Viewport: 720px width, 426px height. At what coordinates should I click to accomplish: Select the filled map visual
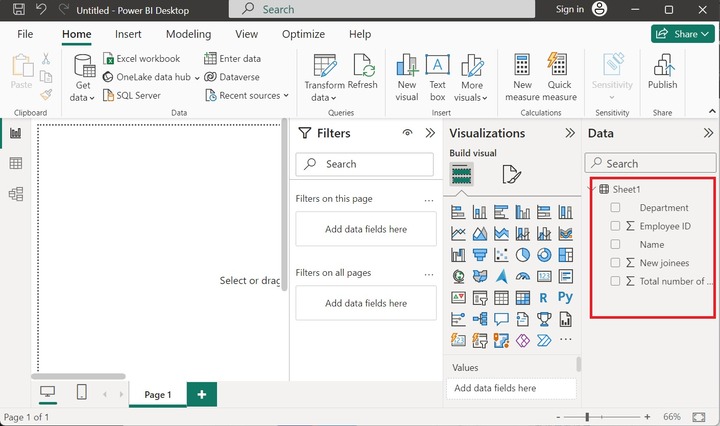479,276
